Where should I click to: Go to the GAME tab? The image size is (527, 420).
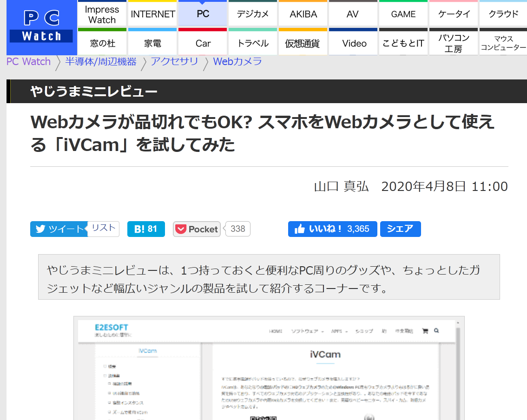[x=403, y=13]
